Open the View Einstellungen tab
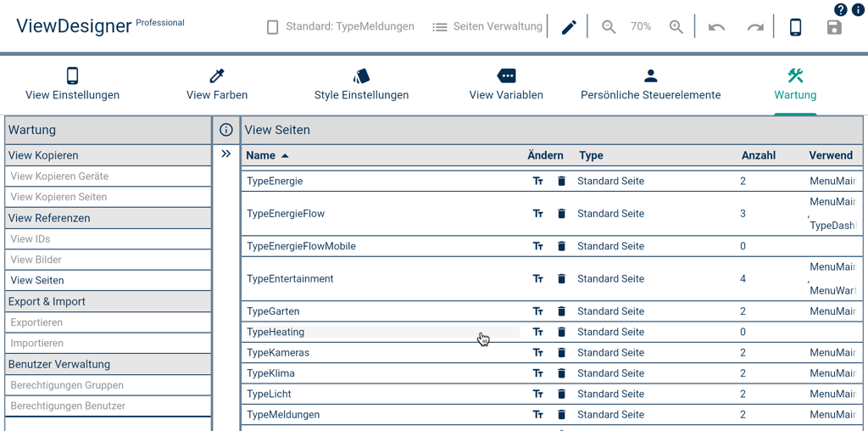 (73, 84)
